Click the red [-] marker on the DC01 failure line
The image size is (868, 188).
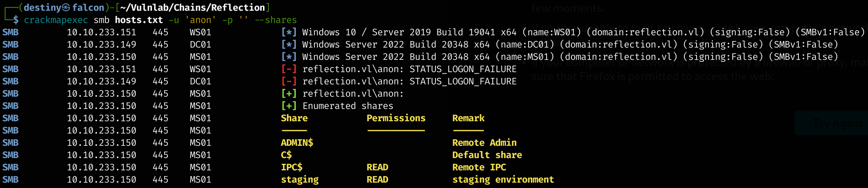click(289, 81)
